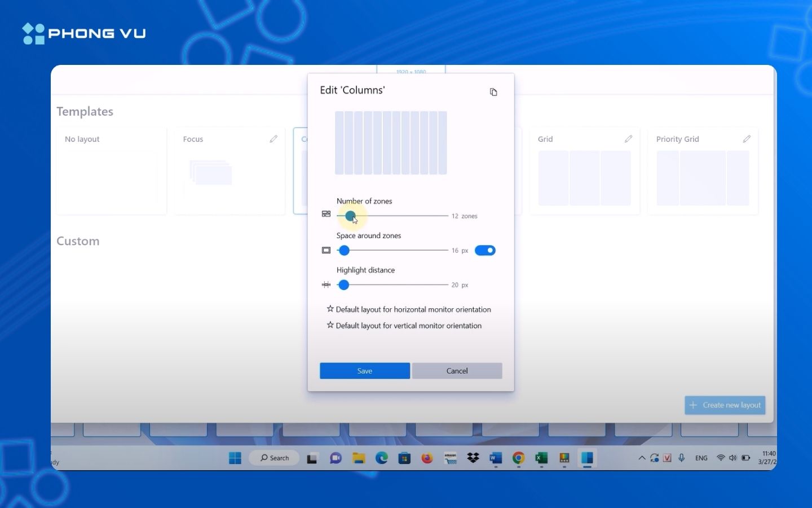The image size is (812, 508).
Task: Cancel editing the Columns layout
Action: [457, 371]
